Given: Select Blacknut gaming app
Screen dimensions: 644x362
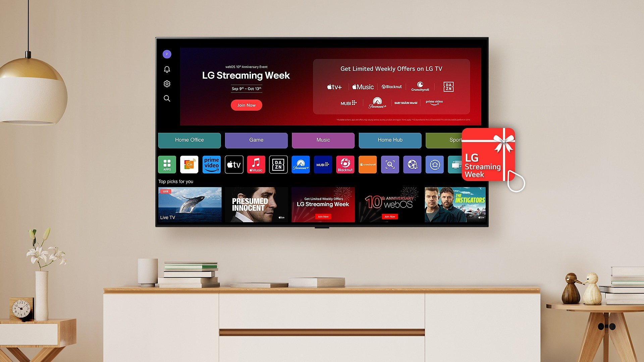Looking at the screenshot, I should click(x=345, y=164).
